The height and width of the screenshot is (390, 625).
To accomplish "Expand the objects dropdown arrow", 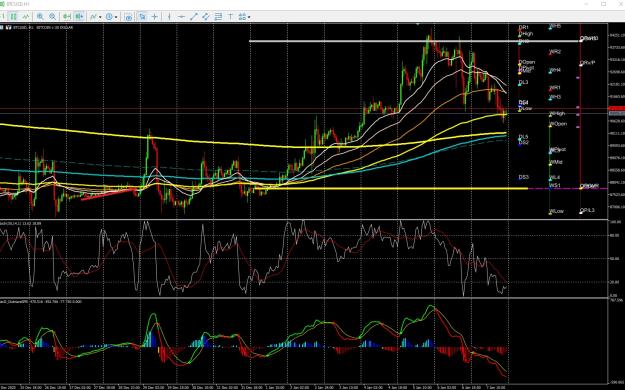I will pyautogui.click(x=249, y=17).
